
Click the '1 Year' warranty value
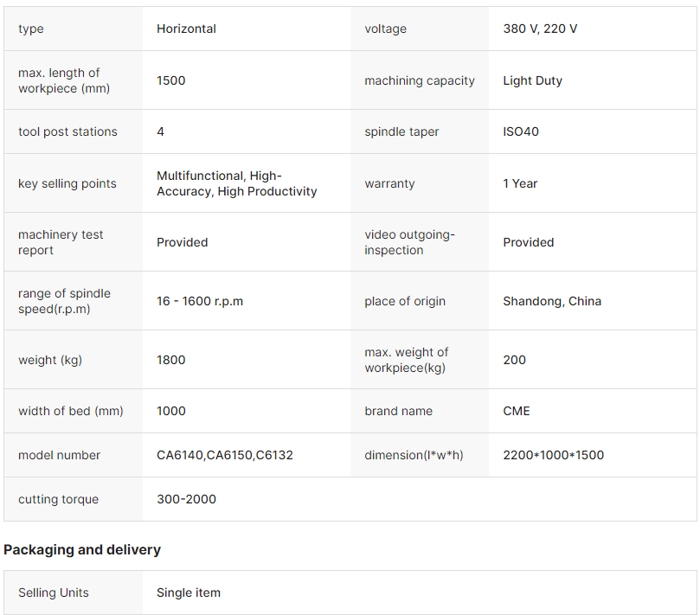pos(520,183)
